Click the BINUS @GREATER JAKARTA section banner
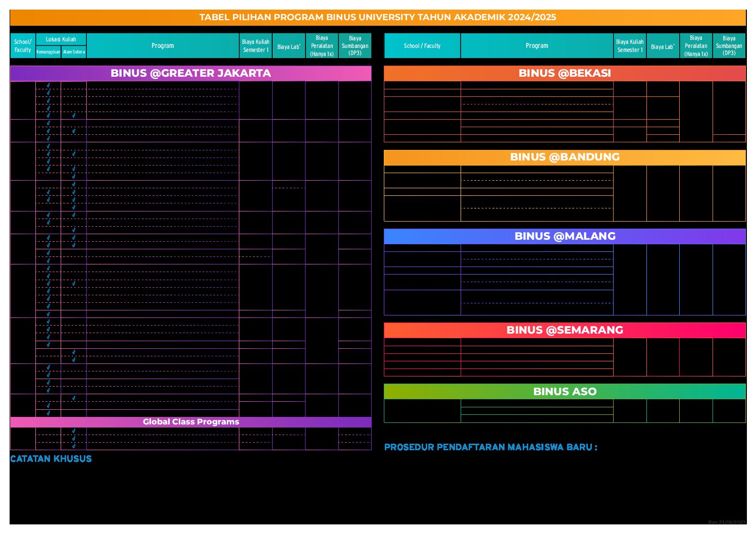 190,73
